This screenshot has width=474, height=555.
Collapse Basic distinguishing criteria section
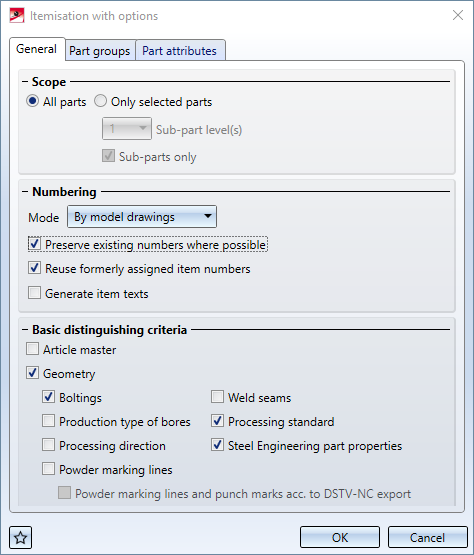25,330
